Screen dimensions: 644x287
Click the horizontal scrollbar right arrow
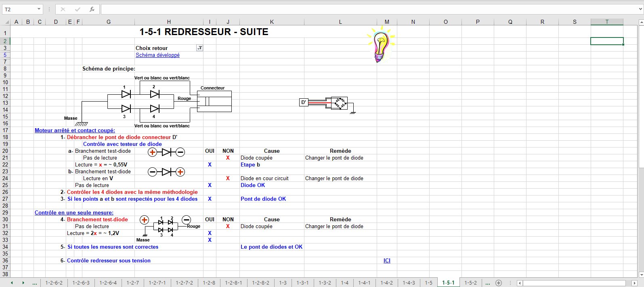pyautogui.click(x=634, y=283)
